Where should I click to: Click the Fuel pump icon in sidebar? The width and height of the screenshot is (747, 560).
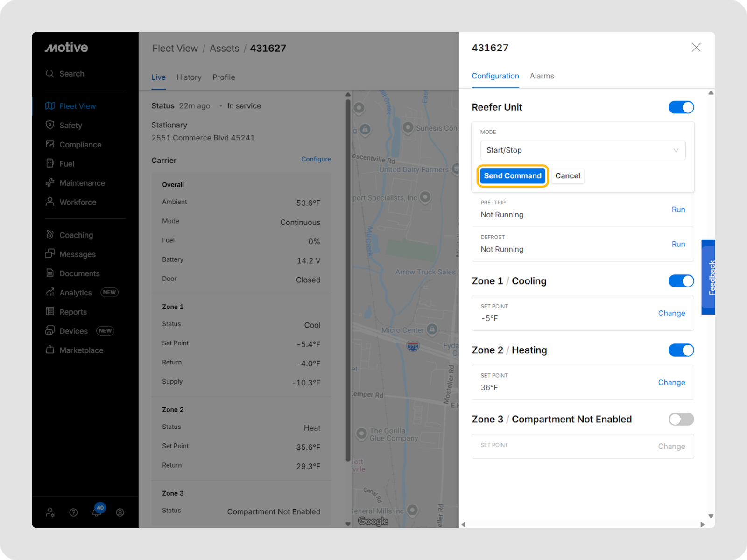[50, 163]
